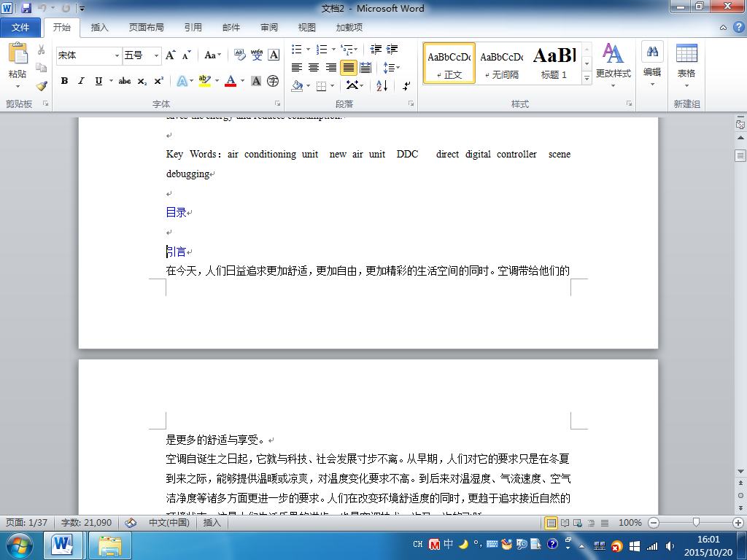
Task: Switch to the 引用 References tab
Action: [x=193, y=28]
